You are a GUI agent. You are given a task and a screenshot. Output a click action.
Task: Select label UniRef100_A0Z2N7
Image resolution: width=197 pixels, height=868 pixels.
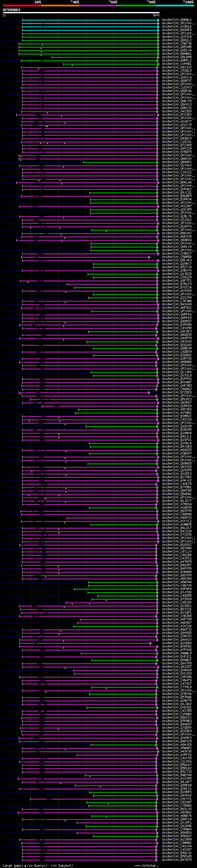tap(177, 206)
